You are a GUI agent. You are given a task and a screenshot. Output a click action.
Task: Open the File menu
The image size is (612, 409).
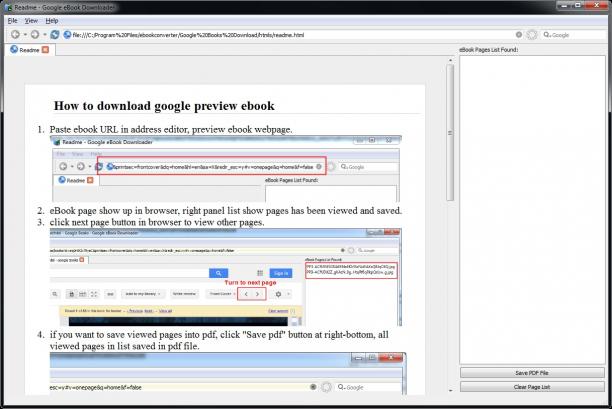[12, 21]
